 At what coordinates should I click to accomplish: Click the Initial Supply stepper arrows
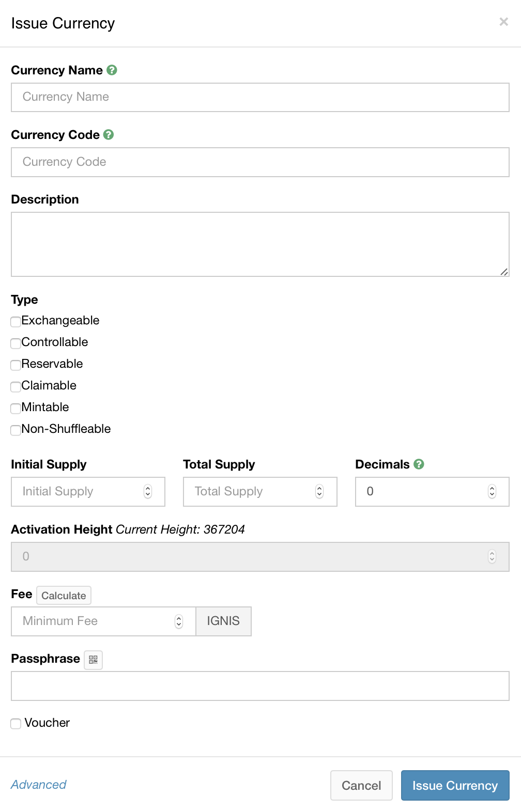coord(148,492)
